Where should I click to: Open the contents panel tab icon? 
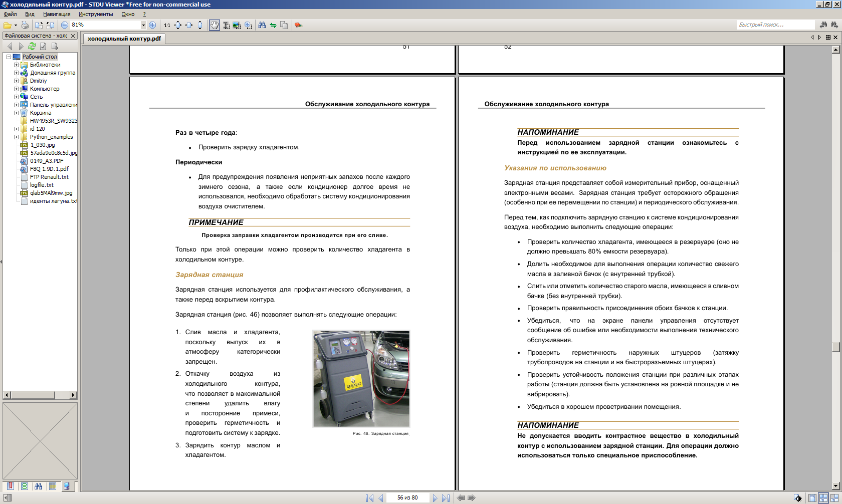24,486
